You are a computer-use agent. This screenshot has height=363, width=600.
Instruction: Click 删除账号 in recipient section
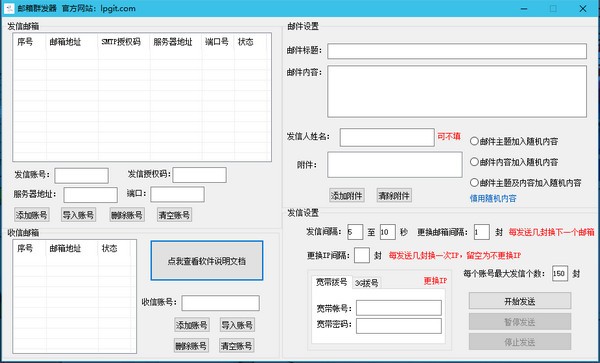pyautogui.click(x=191, y=346)
